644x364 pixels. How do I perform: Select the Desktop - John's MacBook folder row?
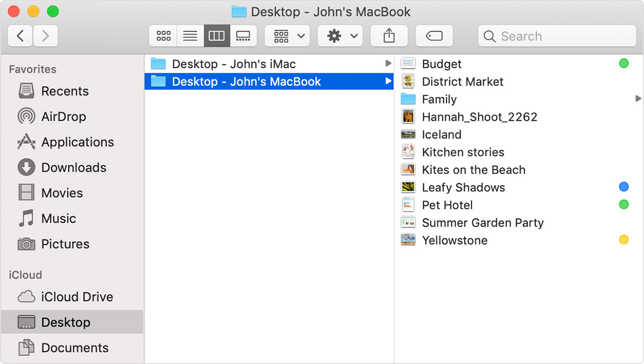[x=269, y=81]
